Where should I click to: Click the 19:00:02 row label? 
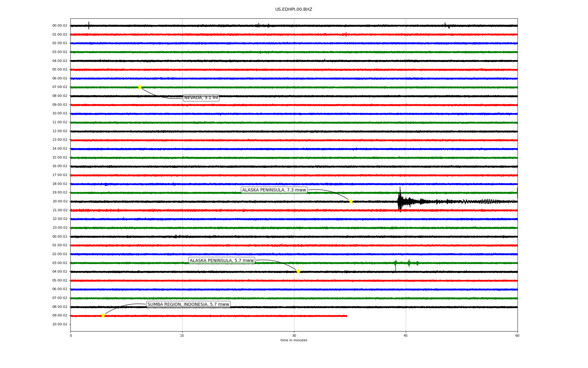point(60,193)
